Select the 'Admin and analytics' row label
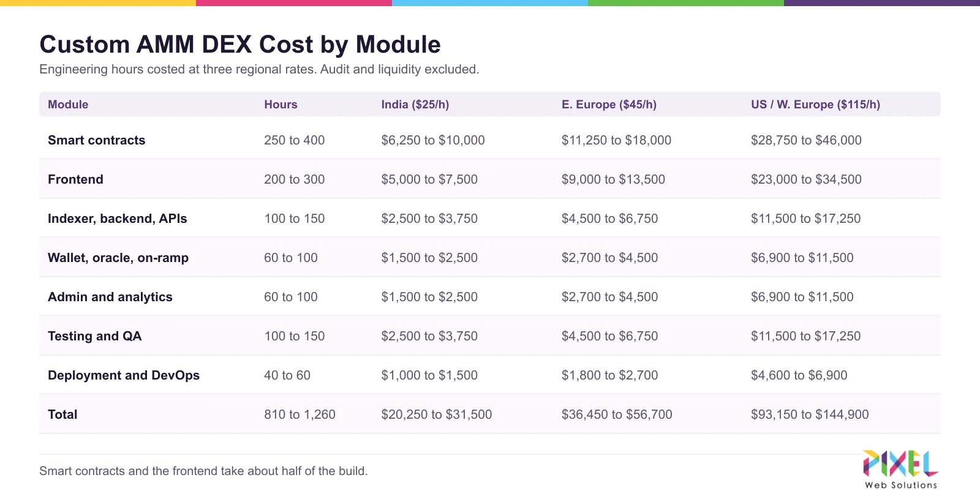The width and height of the screenshot is (980, 502). click(110, 297)
